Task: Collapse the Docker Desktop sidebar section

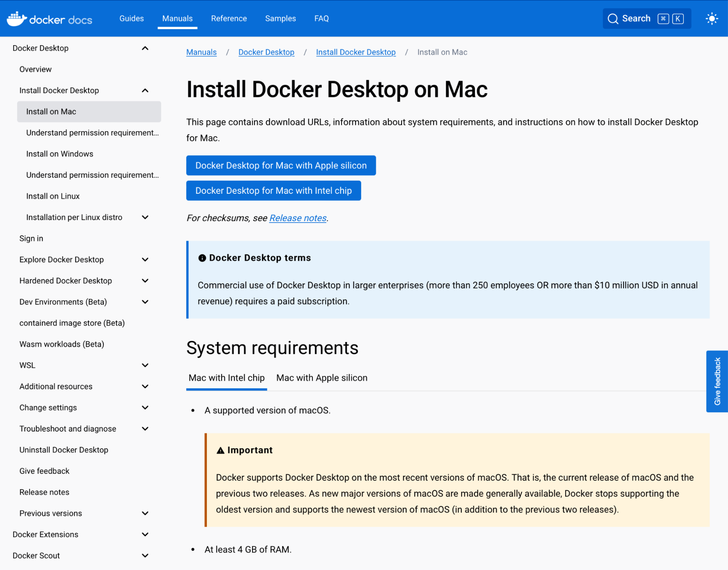Action: click(145, 48)
